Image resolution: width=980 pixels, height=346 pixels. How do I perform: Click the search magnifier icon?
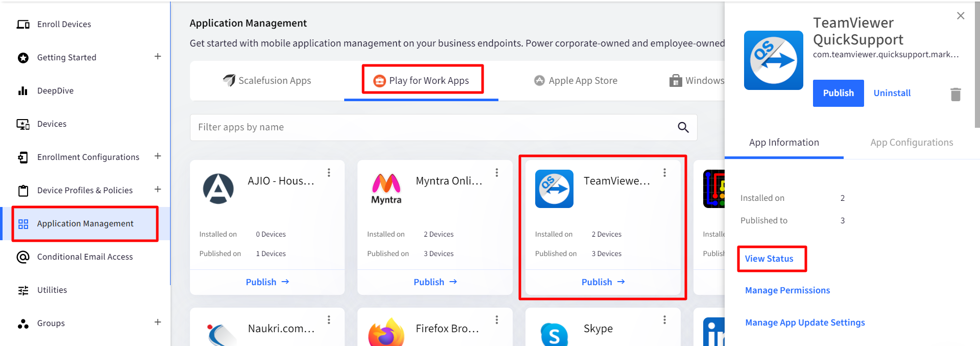683,127
